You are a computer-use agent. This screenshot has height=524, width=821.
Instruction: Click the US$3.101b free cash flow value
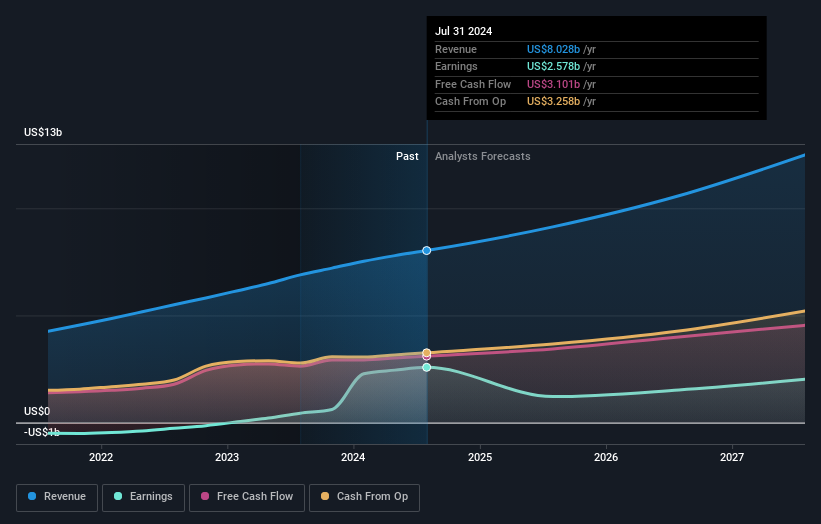[553, 84]
